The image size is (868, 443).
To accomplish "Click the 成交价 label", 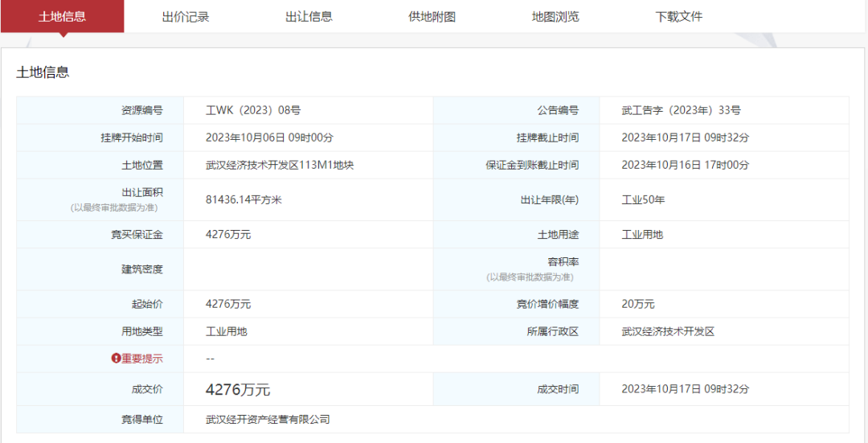I will [x=148, y=389].
